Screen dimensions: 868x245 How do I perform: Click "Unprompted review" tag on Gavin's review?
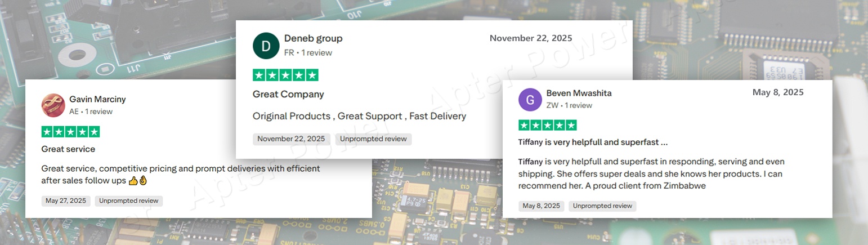(128, 201)
